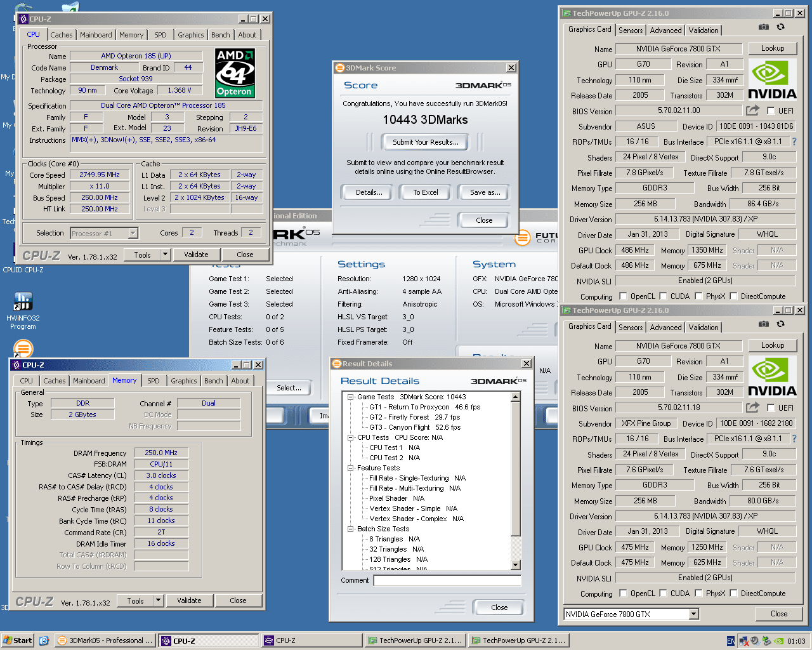812x650 pixels.
Task: Collapse Feature Tests tree node
Action: [x=350, y=468]
